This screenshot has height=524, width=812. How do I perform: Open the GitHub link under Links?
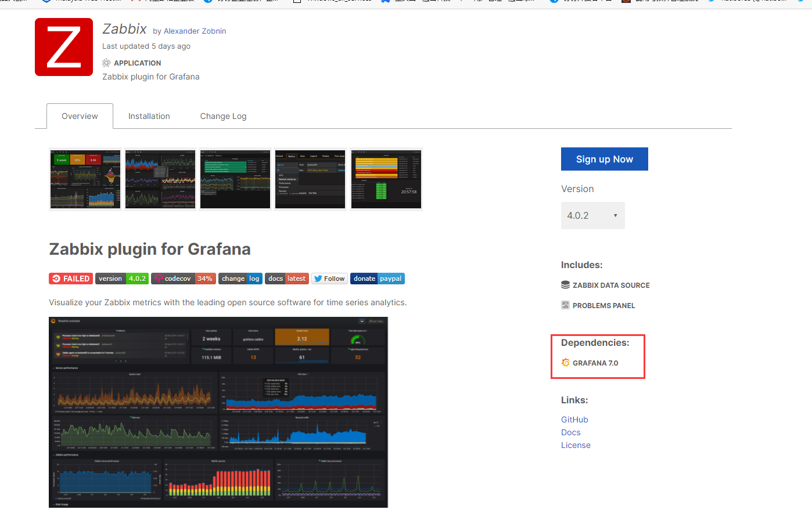coord(574,419)
